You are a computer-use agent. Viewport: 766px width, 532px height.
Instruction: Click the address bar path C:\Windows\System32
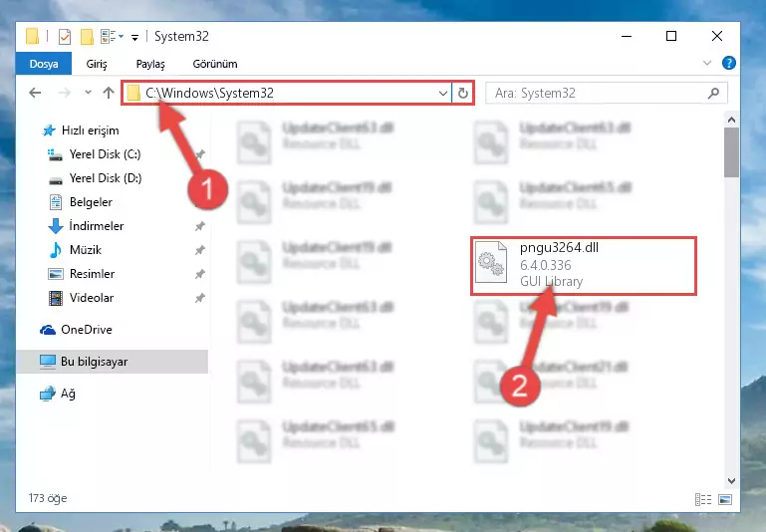209,93
